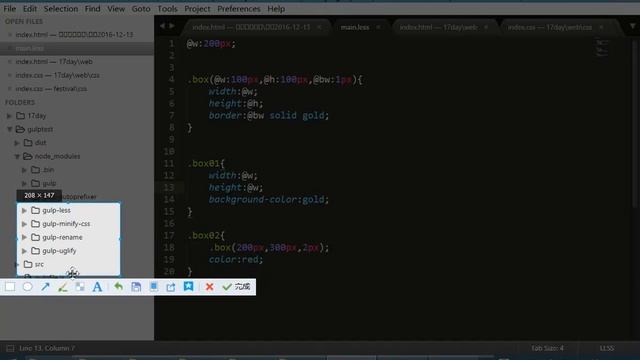Expand the 17day folder
The height and width of the screenshot is (360, 640).
pos(9,116)
